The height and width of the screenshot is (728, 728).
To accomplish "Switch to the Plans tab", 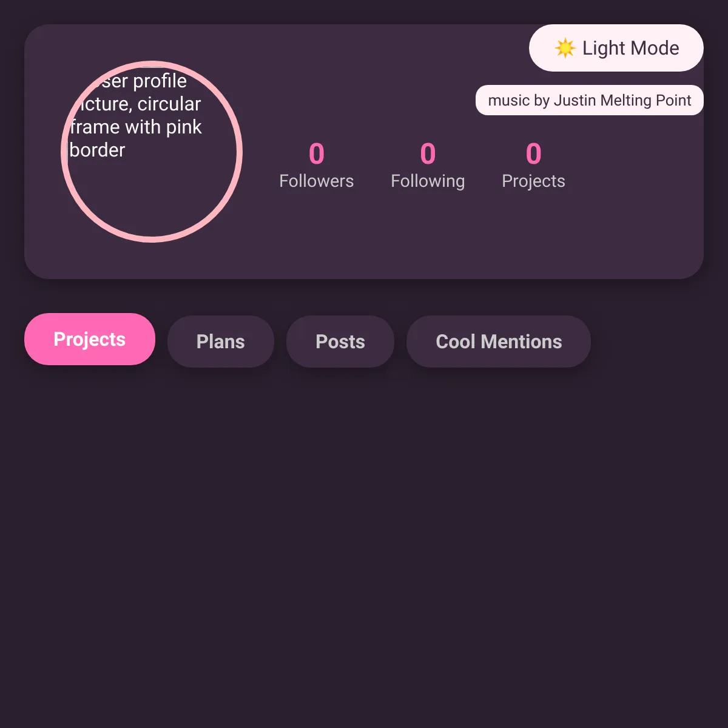I will [x=221, y=342].
